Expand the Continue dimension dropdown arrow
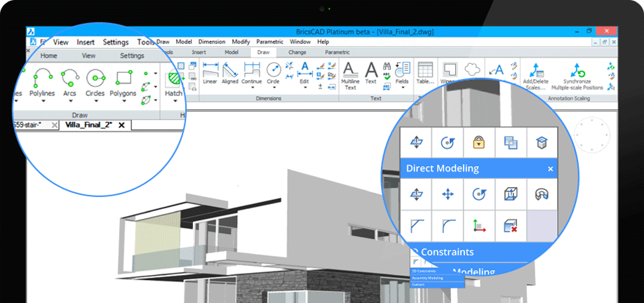This screenshot has width=644, height=303. click(251, 87)
